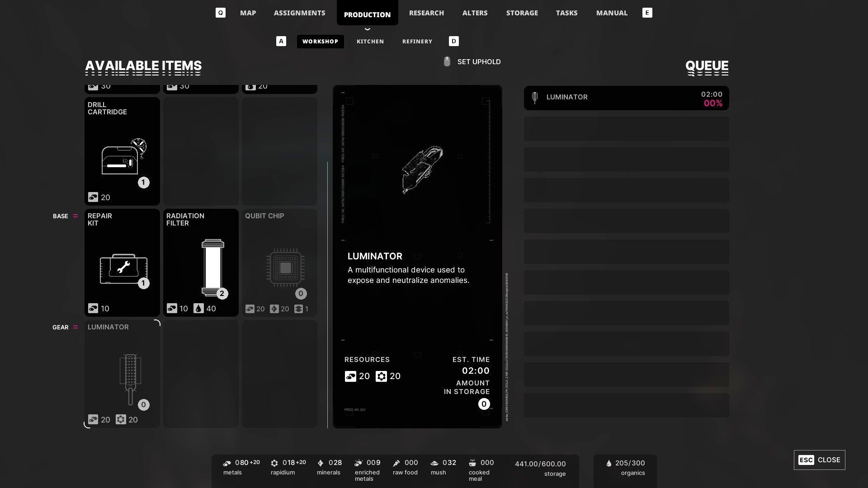Choose the Radiation Filter canister icon
Viewport: 868px width, 488px height.
pos(212,267)
